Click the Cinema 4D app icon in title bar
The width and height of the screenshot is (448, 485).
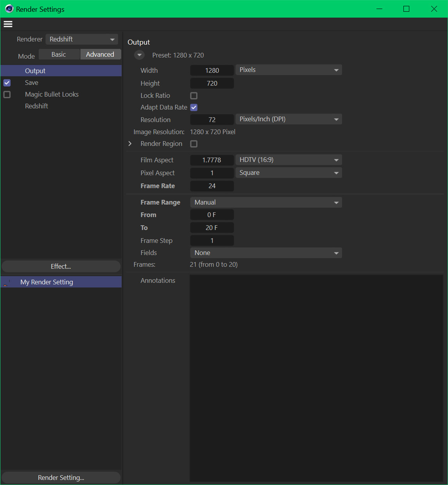9,9
